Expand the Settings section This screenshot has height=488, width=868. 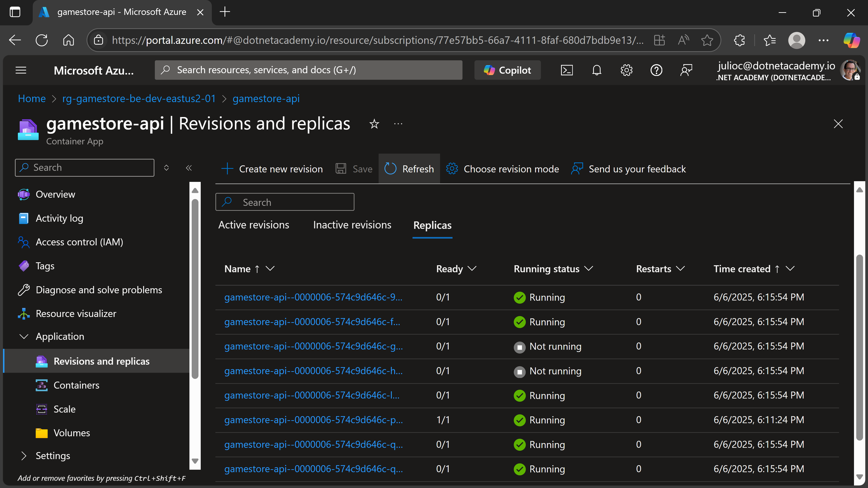coord(24,456)
